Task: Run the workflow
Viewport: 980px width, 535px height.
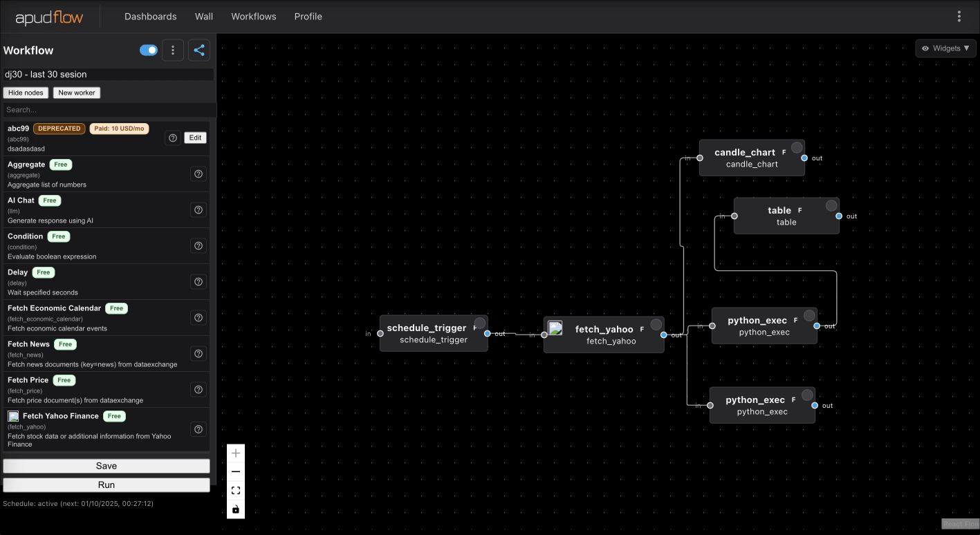Action: 106,485
